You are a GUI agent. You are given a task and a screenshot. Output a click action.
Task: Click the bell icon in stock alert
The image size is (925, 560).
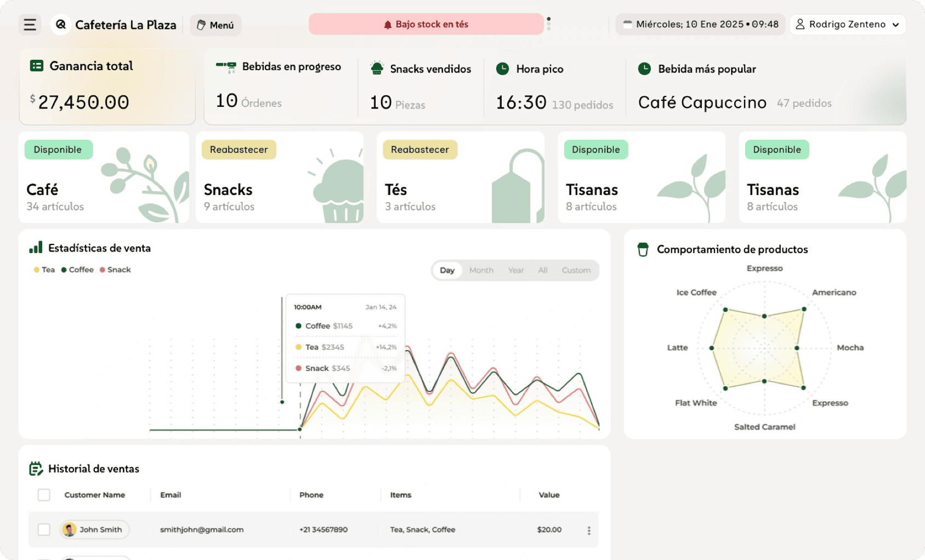pos(388,25)
